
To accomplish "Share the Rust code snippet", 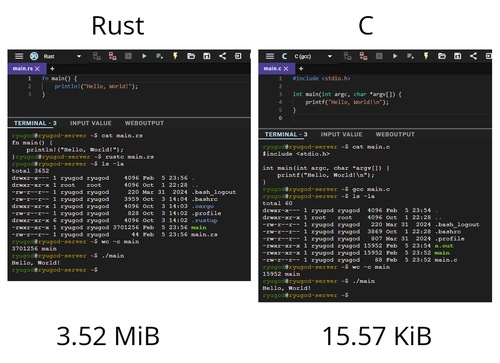I will [222, 56].
